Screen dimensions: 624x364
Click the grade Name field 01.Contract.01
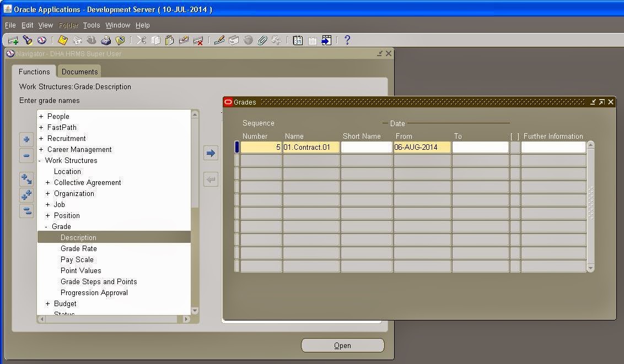(x=311, y=147)
